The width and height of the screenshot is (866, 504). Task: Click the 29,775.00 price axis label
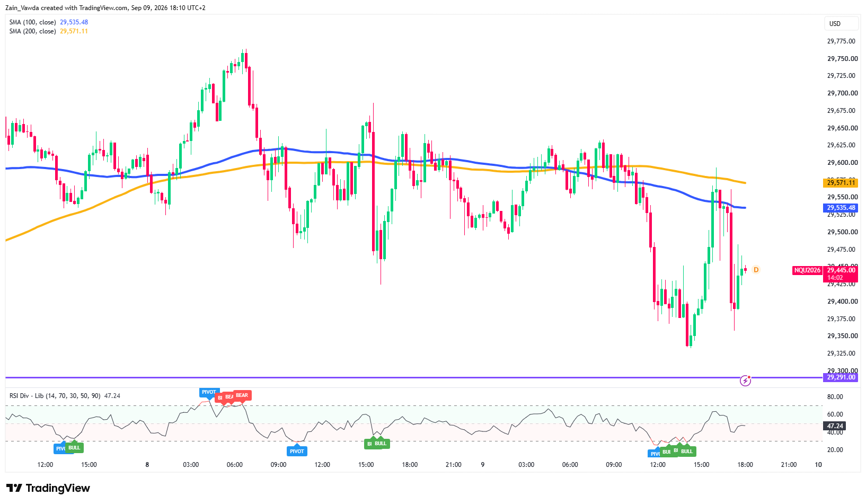point(842,41)
